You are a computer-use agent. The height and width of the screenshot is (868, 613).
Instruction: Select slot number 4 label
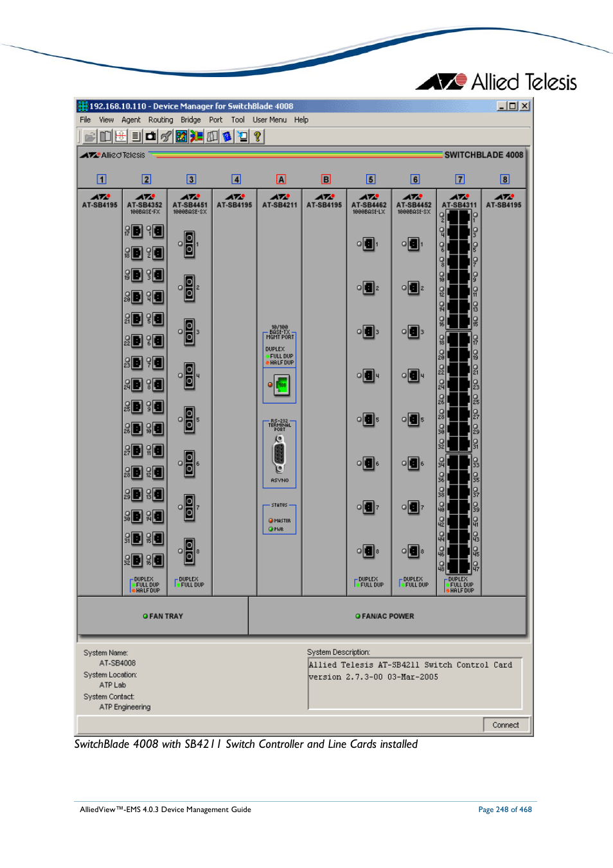(x=236, y=179)
